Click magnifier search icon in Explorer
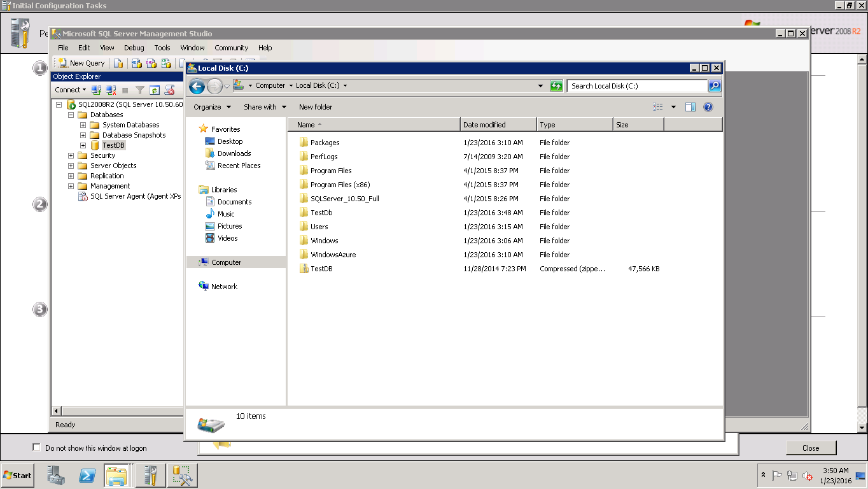The image size is (868, 489). 715,86
